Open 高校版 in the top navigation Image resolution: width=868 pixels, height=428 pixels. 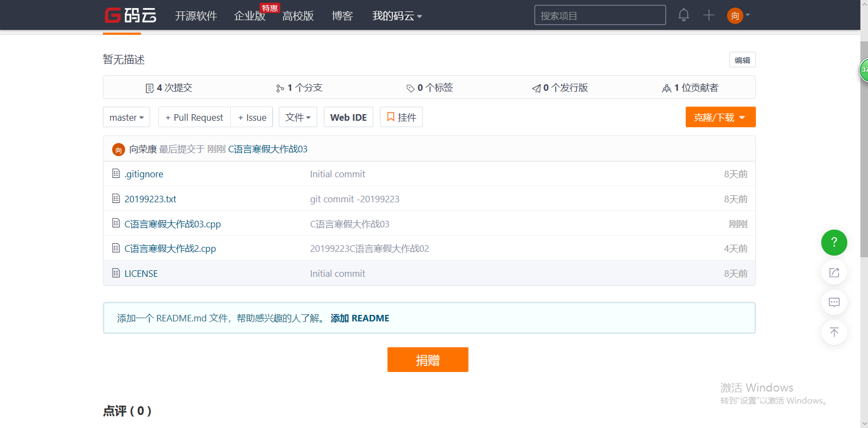(x=298, y=16)
